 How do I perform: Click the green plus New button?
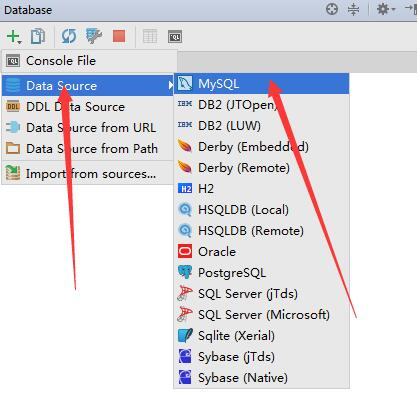click(x=14, y=36)
